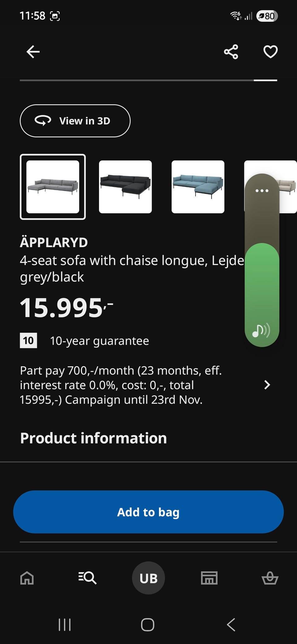The height and width of the screenshot is (644, 297).
Task: Tap the music note volume icon
Action: click(261, 331)
